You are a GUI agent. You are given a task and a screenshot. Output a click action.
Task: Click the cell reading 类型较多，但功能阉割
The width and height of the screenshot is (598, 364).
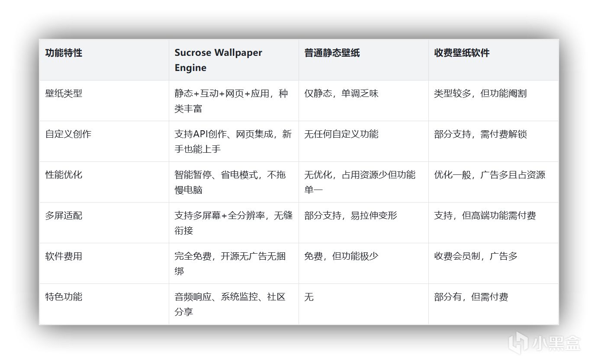pyautogui.click(x=480, y=93)
